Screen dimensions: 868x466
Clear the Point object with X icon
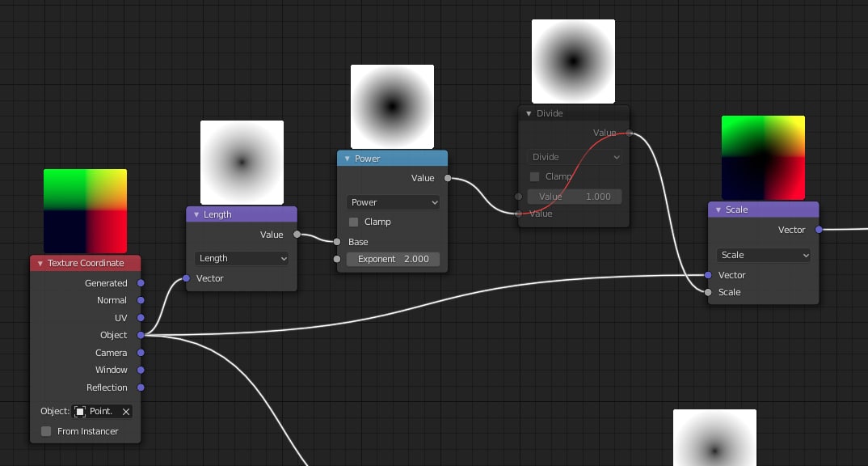pos(125,411)
